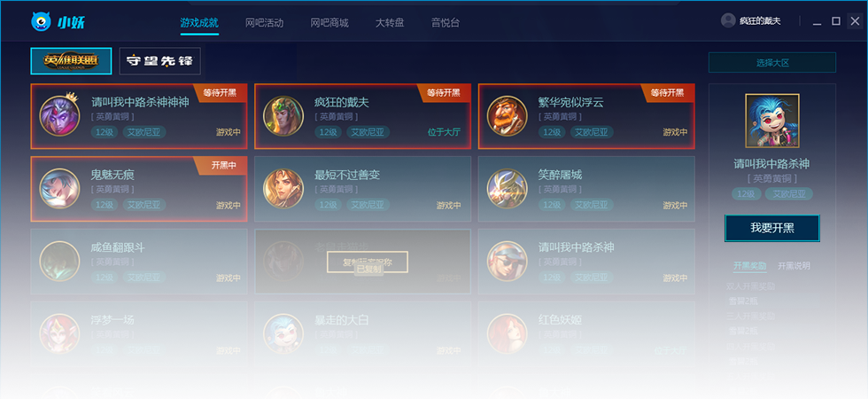Open the 选择大区 region selector

tap(772, 63)
